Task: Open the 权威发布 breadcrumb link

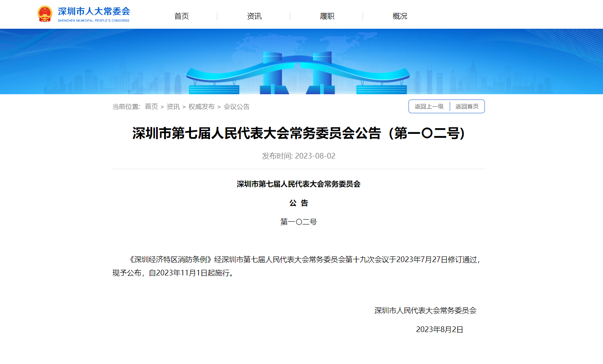Action: pos(201,106)
